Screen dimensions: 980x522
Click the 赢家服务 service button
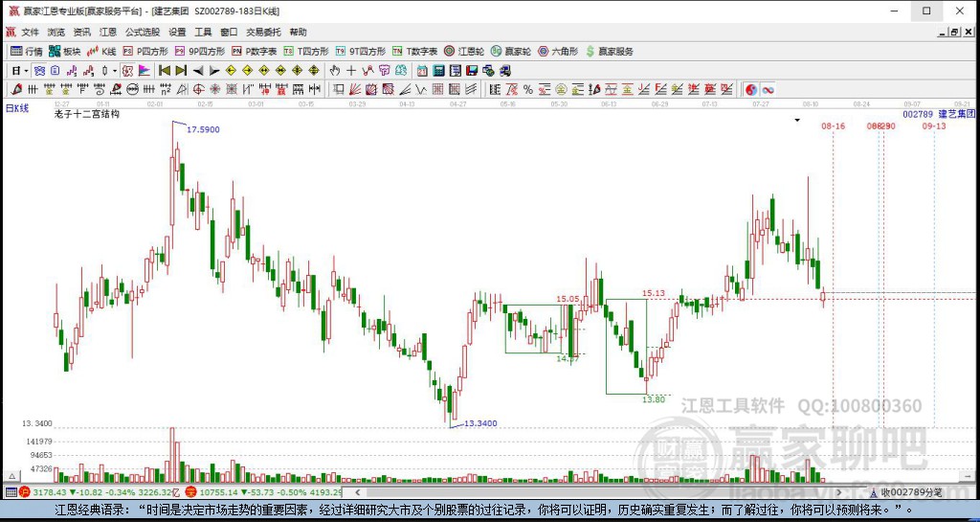[x=610, y=52]
